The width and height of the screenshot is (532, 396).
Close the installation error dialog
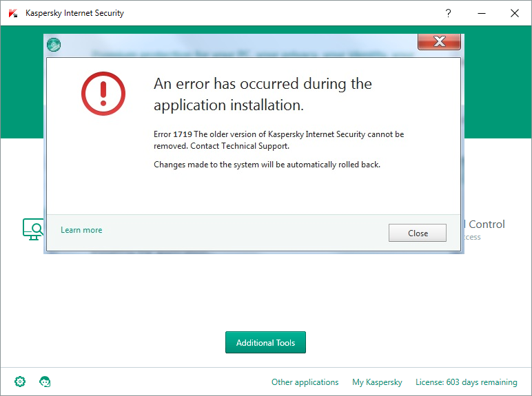(418, 233)
